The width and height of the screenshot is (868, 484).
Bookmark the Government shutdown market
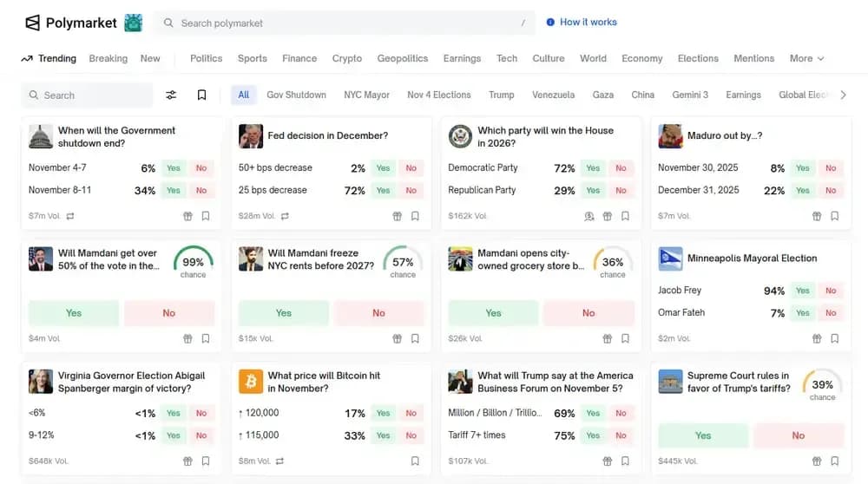click(206, 216)
